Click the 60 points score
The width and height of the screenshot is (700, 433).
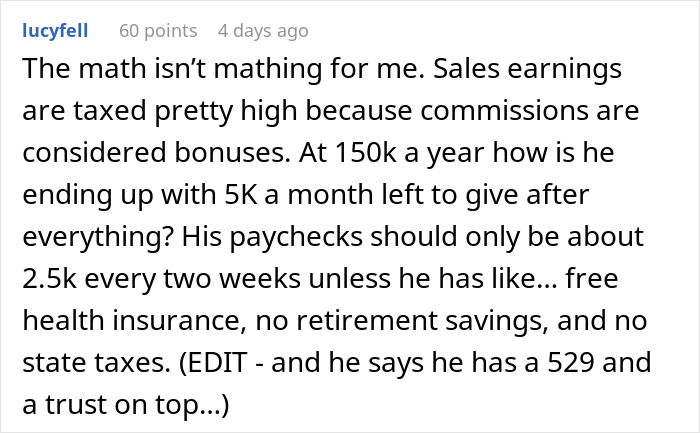[157, 31]
